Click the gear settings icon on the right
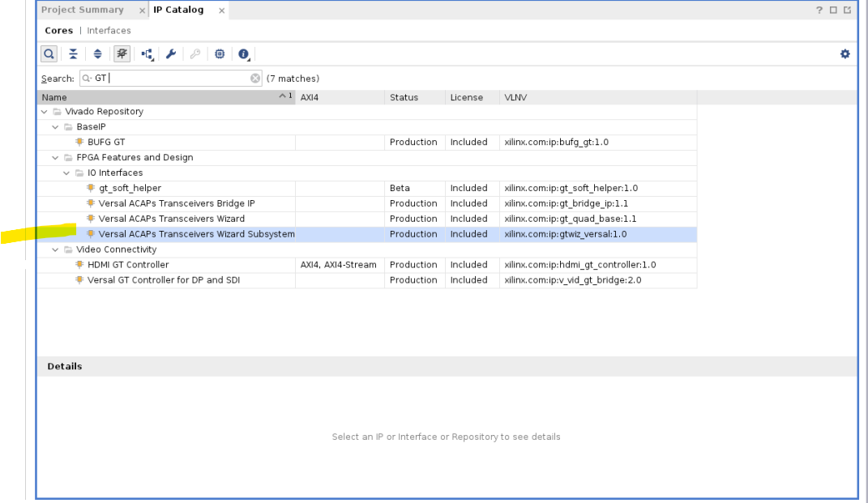This screenshot has width=868, height=503. click(845, 53)
